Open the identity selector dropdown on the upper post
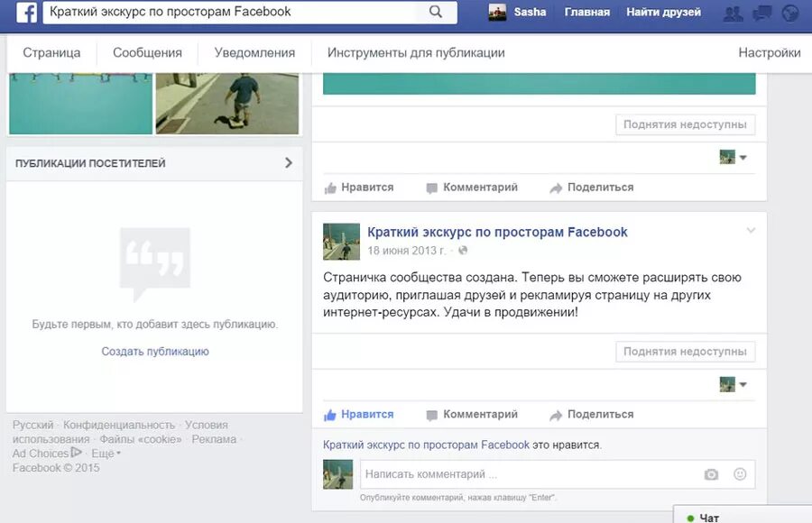 pyautogui.click(x=734, y=157)
